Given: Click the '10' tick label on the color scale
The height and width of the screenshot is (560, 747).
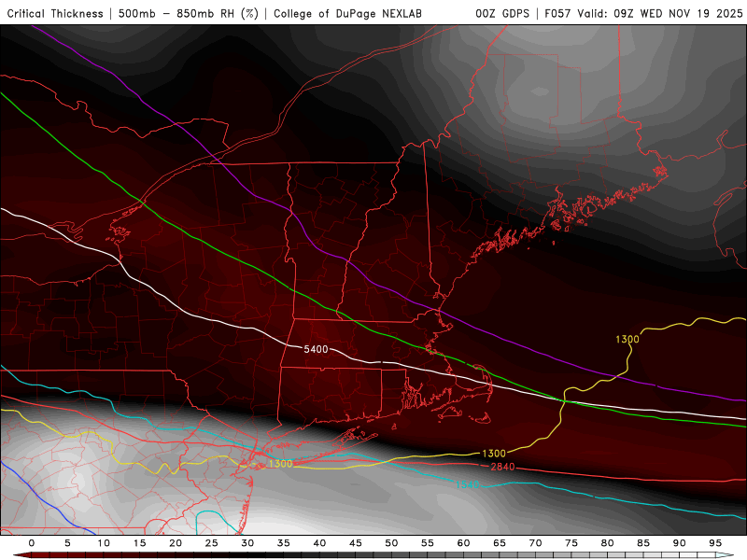Looking at the screenshot, I should pos(104,543).
